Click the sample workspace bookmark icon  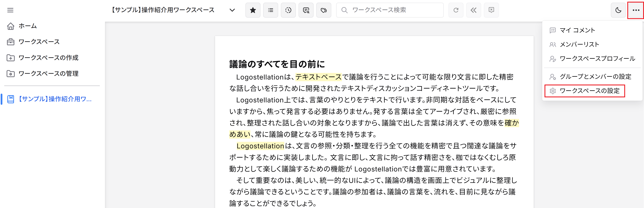[10, 99]
